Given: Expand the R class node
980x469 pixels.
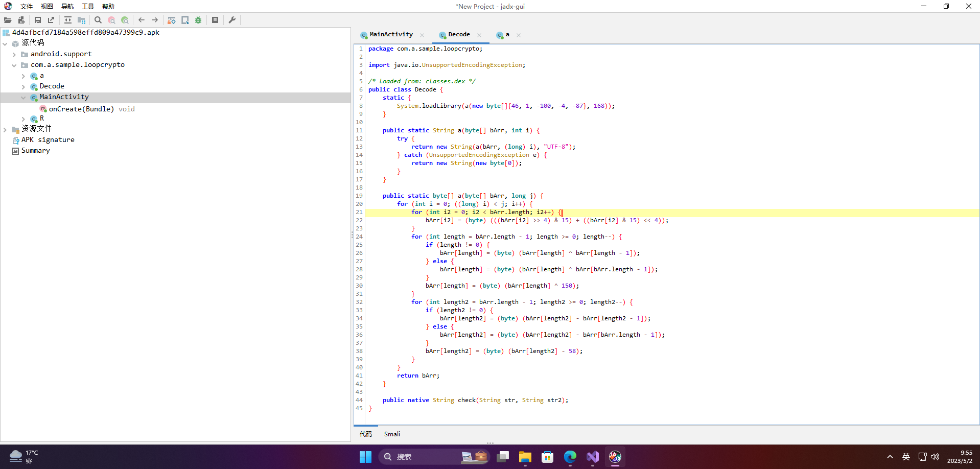Looking at the screenshot, I should (24, 119).
